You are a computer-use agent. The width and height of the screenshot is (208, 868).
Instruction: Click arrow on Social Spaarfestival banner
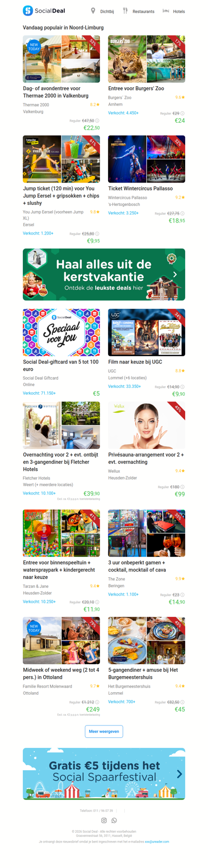(179, 774)
